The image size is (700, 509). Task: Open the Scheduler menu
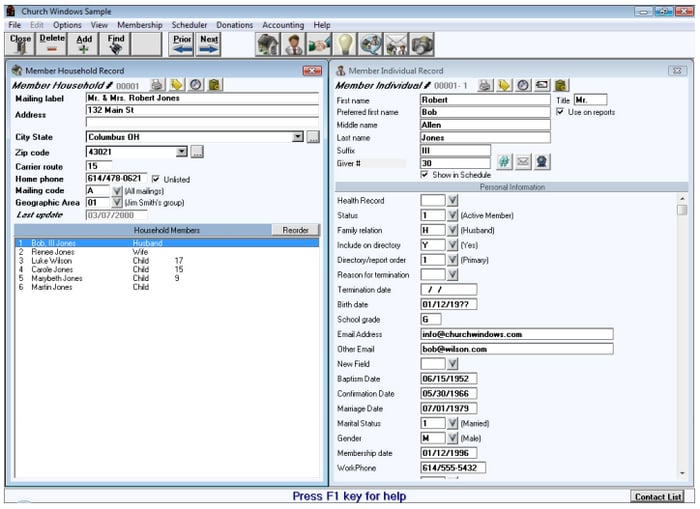tap(189, 25)
